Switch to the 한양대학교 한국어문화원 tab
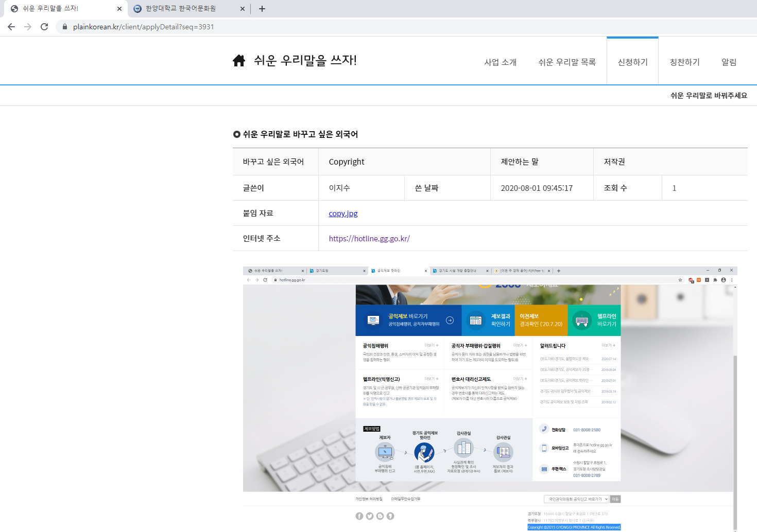The image size is (757, 532). (x=180, y=9)
